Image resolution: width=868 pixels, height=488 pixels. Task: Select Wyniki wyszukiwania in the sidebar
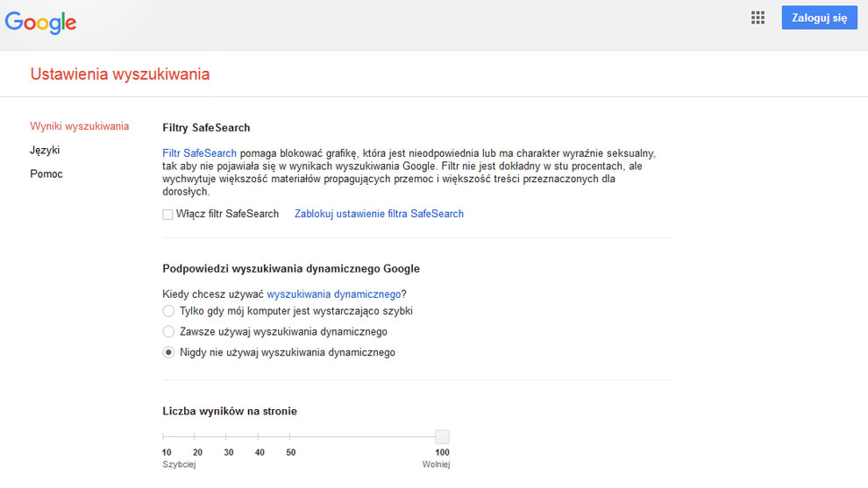[79, 126]
